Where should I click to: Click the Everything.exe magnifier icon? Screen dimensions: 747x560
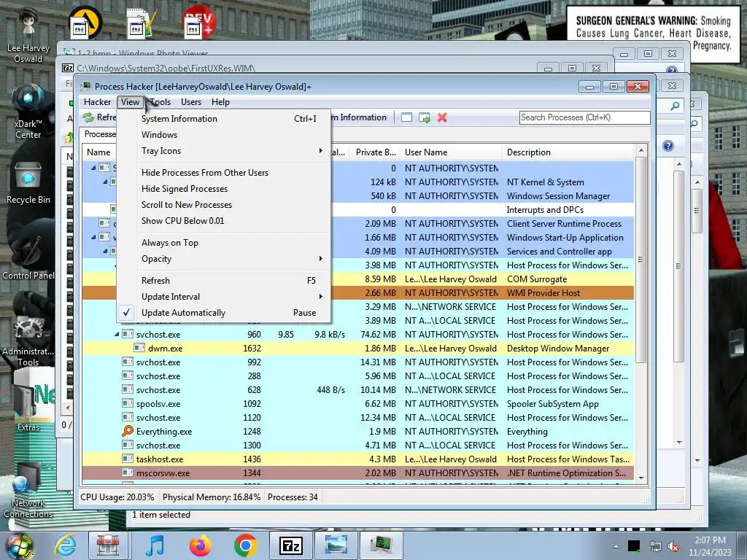[127, 431]
